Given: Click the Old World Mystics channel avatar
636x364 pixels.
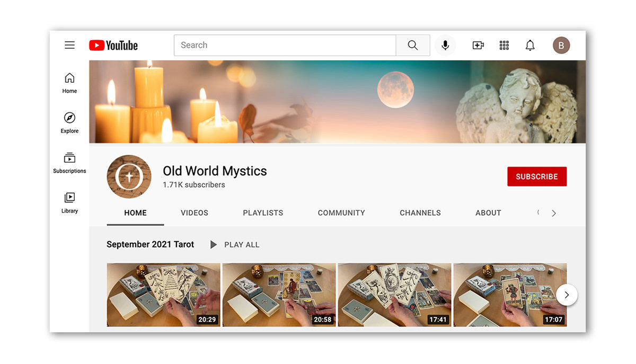Looking at the screenshot, I should pos(129,177).
